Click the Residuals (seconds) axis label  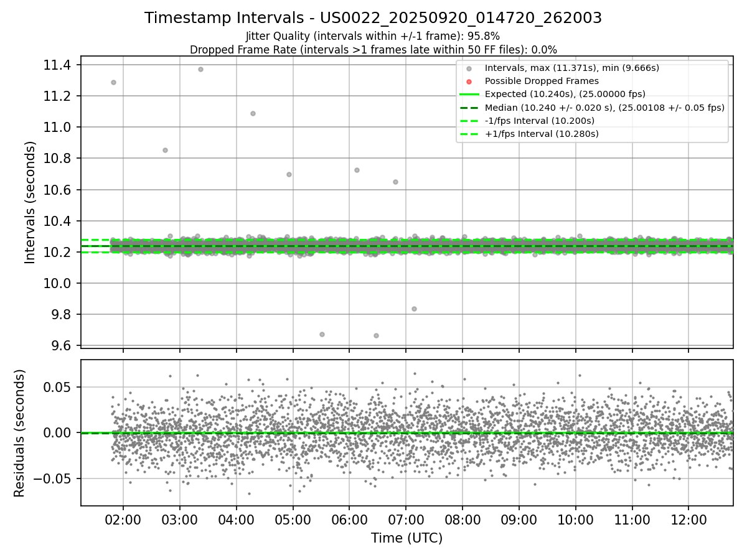coord(20,433)
